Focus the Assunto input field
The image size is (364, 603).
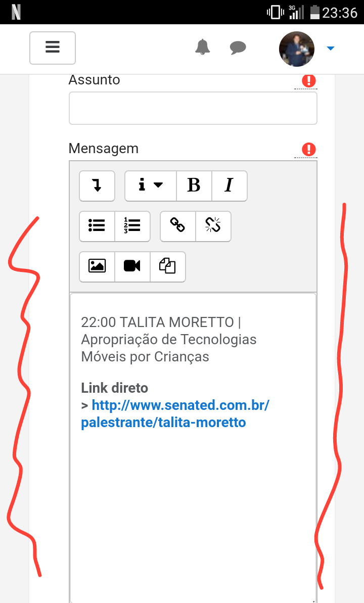pos(193,108)
